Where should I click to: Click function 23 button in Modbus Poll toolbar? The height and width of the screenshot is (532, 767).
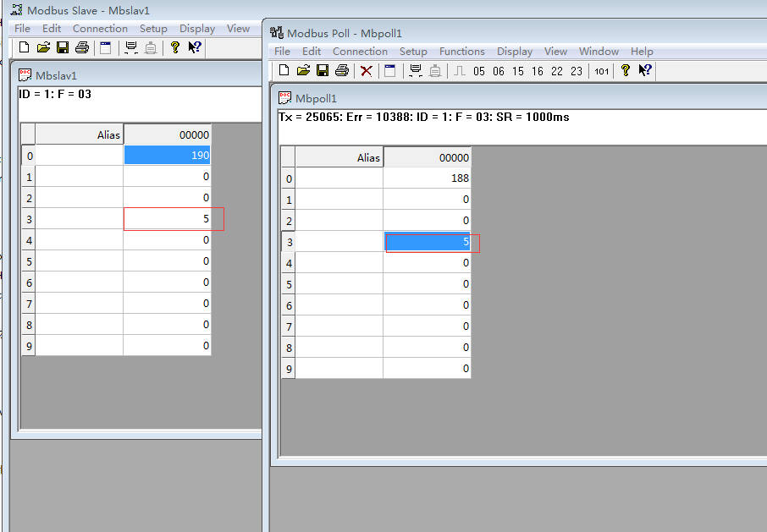[577, 71]
